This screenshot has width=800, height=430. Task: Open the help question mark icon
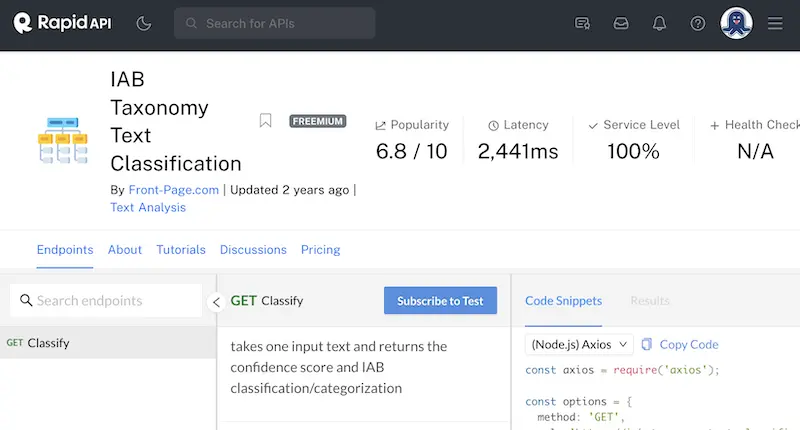click(x=697, y=23)
